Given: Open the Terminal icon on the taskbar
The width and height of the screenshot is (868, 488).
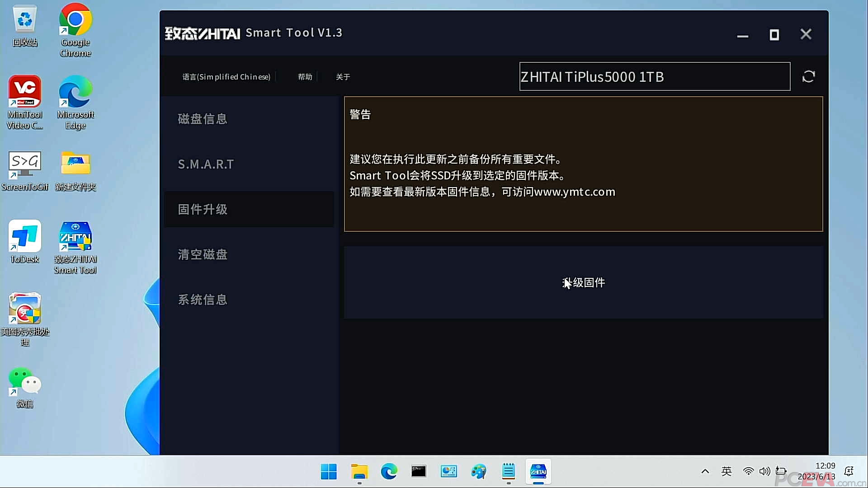Looking at the screenshot, I should click(419, 471).
